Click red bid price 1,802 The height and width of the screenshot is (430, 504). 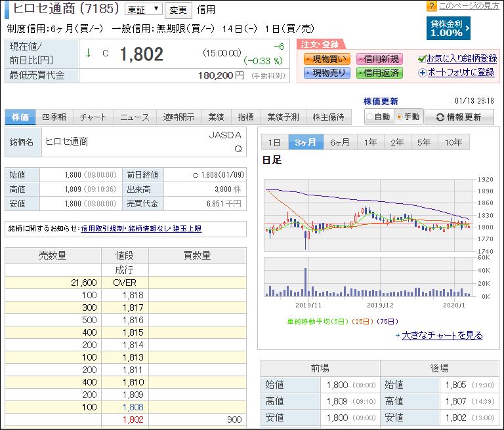133,420
